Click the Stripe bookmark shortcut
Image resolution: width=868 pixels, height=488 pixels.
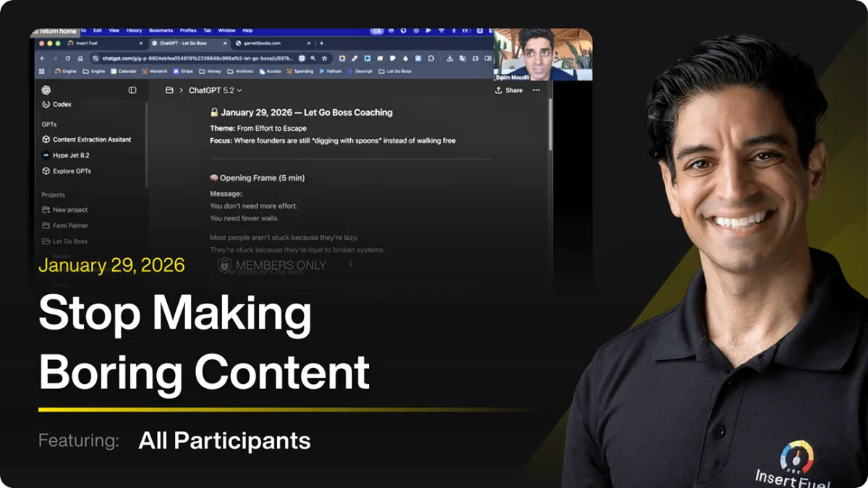(187, 71)
